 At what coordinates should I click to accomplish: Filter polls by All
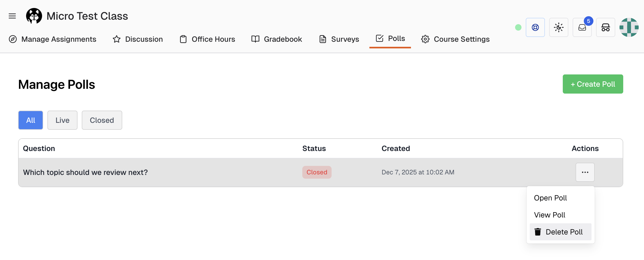click(x=31, y=120)
